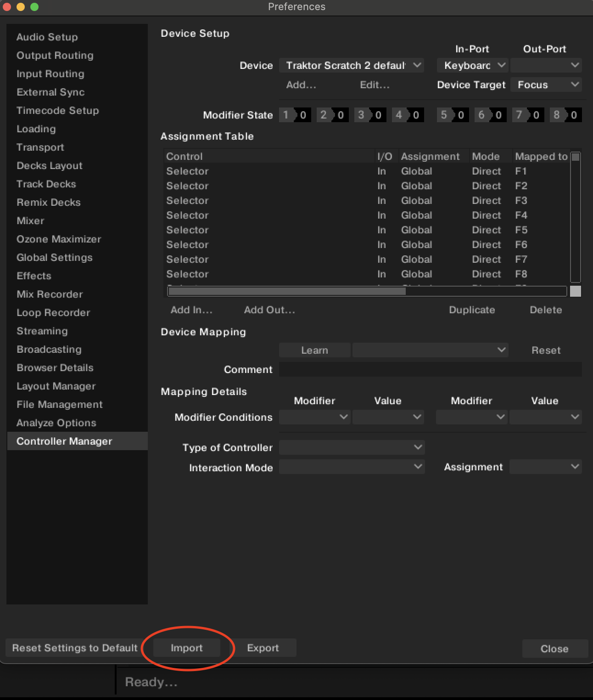Click Add In... button

[x=191, y=310]
